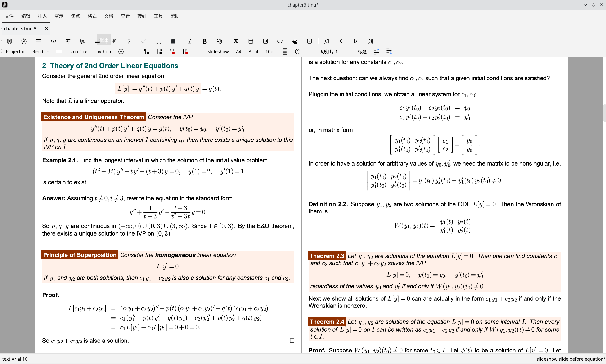Toggle bold formatting
Image resolution: width=606 pixels, height=364 pixels.
pyautogui.click(x=204, y=41)
